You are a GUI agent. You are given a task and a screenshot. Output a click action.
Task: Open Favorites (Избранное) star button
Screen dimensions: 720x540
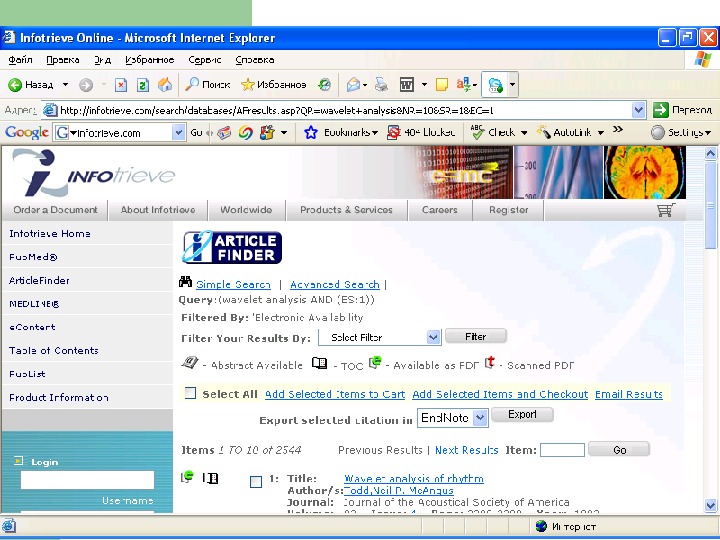pos(274,84)
